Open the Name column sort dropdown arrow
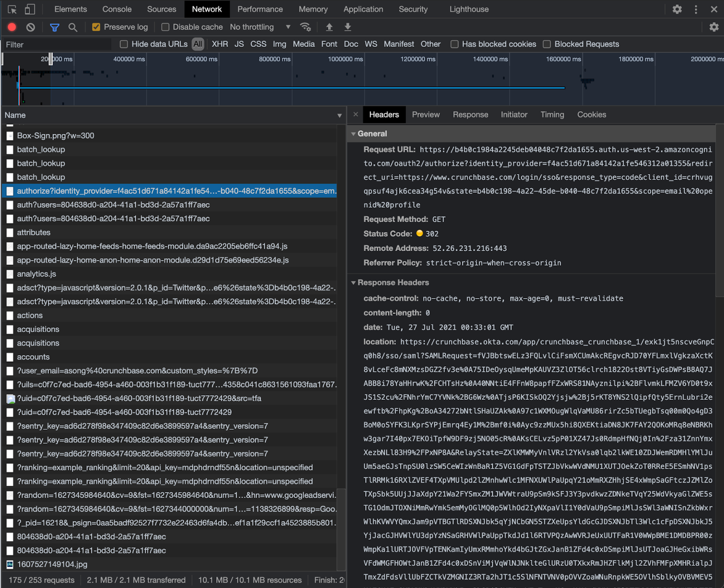Image resolution: width=724 pixels, height=588 pixels. tap(339, 116)
